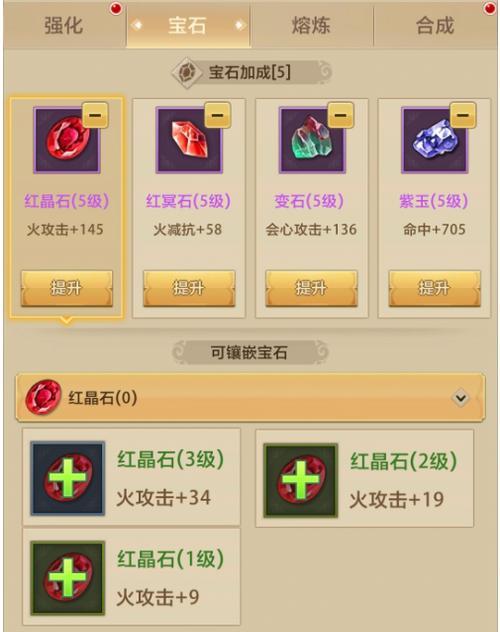Image resolution: width=500 pixels, height=632 pixels.
Task: Add the 红晶石(2级) gem with plus icon
Action: 301,480
